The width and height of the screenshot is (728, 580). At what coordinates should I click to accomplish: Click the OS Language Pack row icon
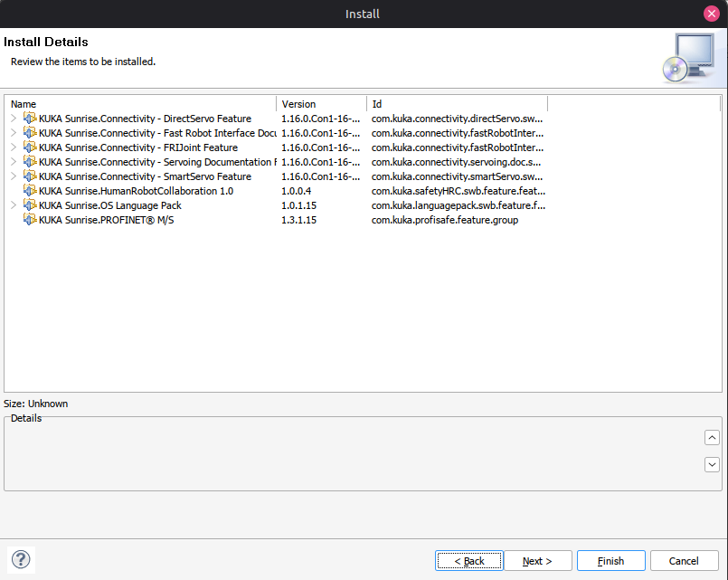(x=30, y=204)
